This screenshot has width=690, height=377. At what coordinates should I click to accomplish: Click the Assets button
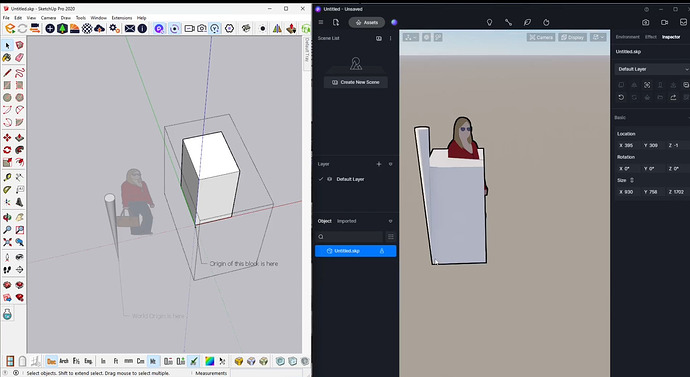coord(367,22)
